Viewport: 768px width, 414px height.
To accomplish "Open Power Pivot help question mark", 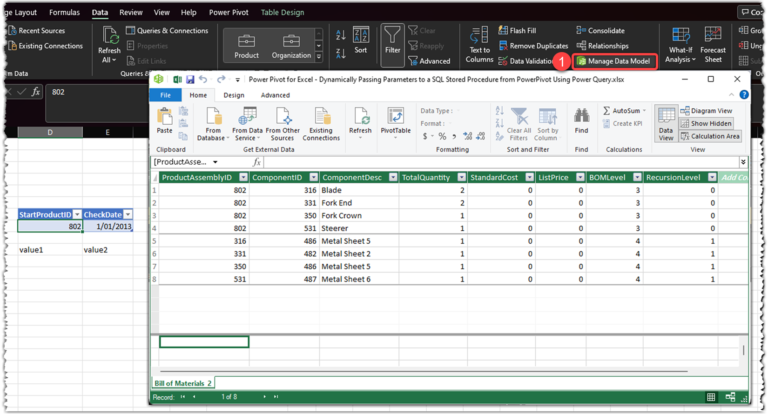I will tap(744, 95).
